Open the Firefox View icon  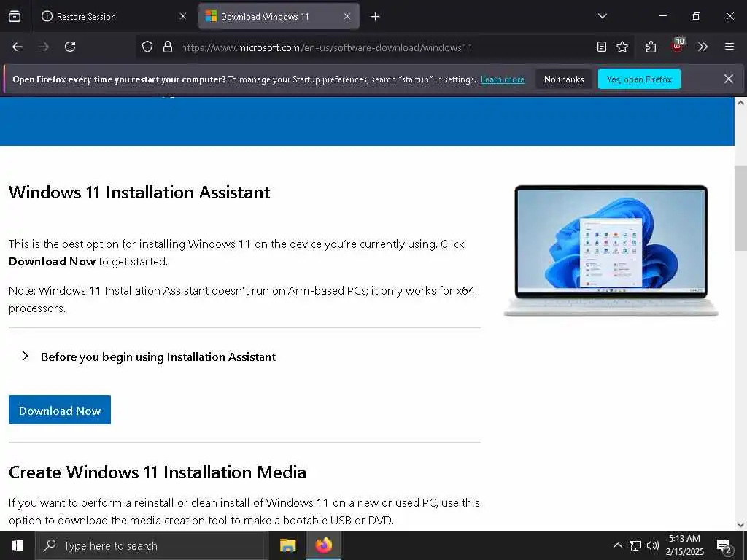coord(15,16)
